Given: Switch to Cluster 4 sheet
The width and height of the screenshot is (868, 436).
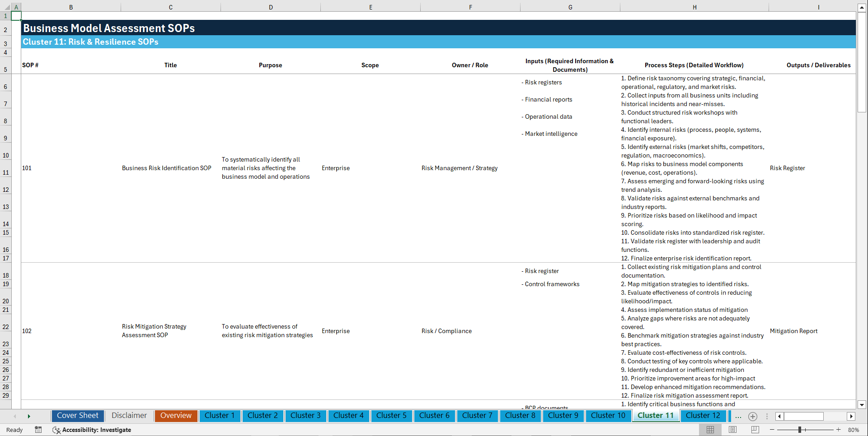Looking at the screenshot, I should pyautogui.click(x=348, y=416).
